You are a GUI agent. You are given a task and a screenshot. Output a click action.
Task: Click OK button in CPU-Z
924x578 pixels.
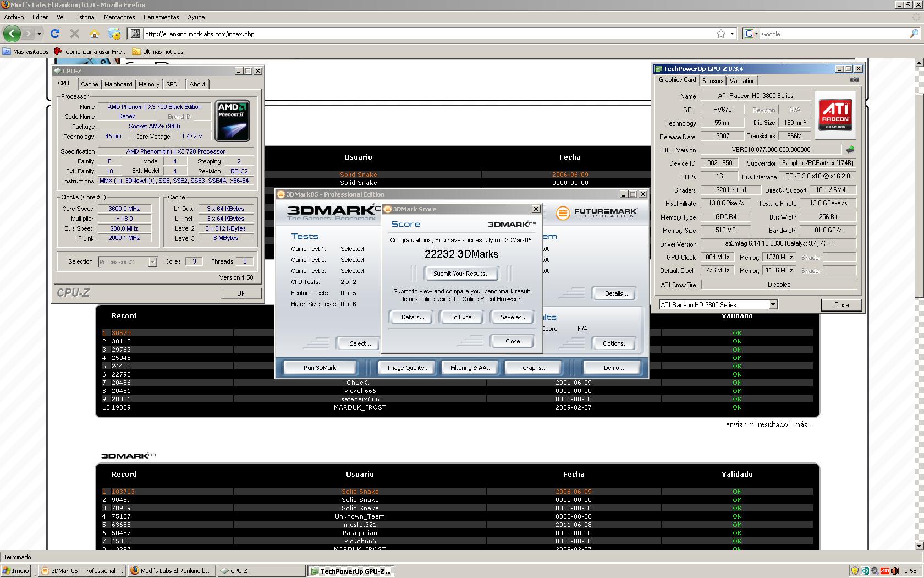point(241,293)
